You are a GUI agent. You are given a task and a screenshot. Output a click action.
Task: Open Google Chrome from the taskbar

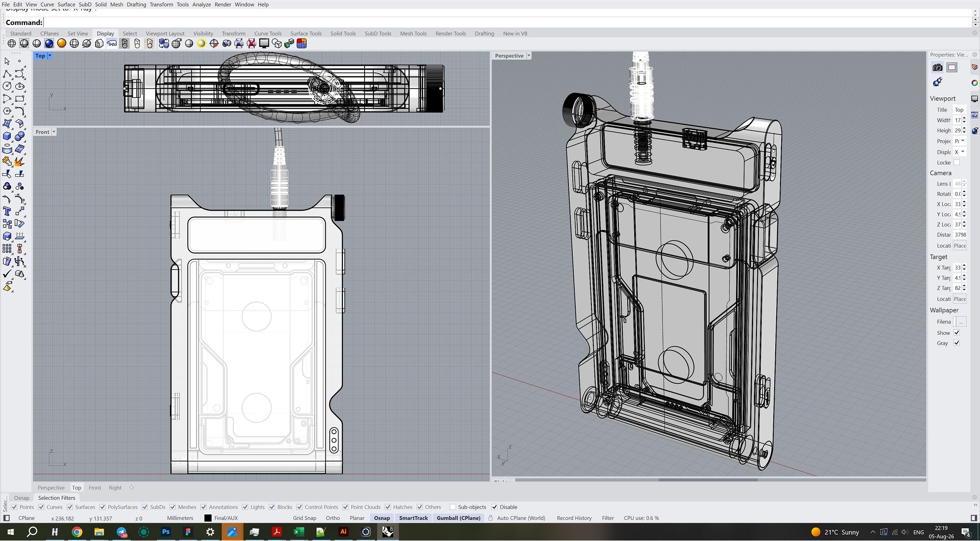click(77, 532)
